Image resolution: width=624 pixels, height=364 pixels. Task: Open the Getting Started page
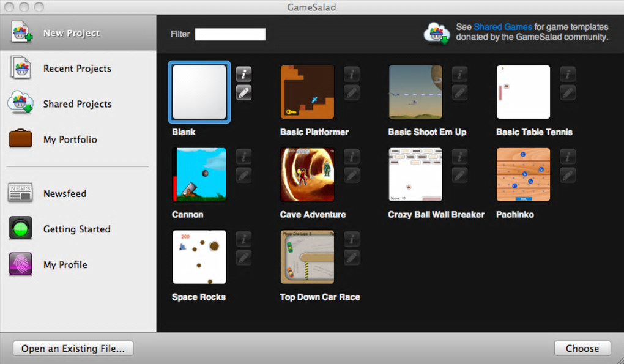[x=77, y=229]
